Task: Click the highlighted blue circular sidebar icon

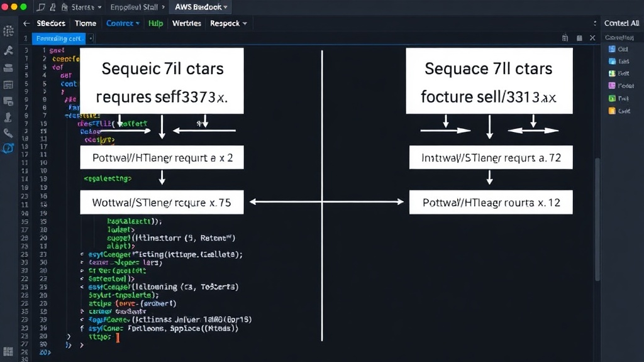Action: 8,148
